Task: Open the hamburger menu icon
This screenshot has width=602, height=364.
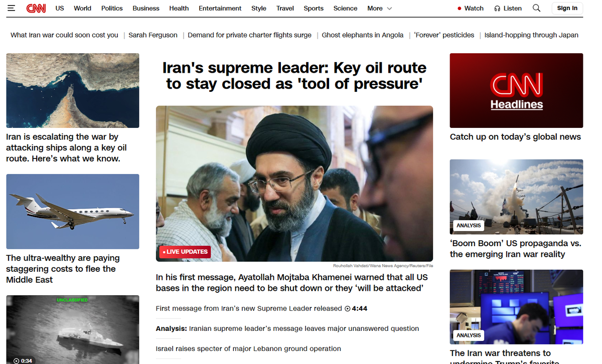Action: click(x=12, y=8)
